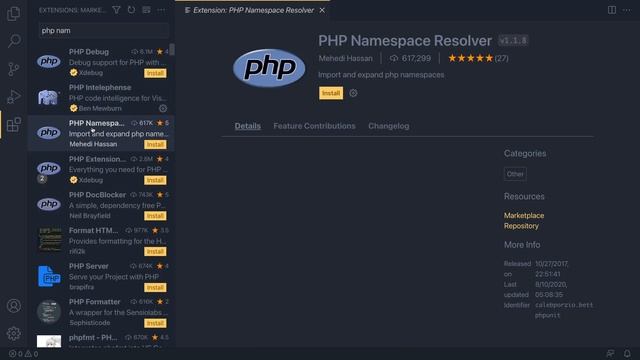Viewport: 640px width, 360px height.
Task: Select PHP Formatter list entry
Action: point(101,311)
